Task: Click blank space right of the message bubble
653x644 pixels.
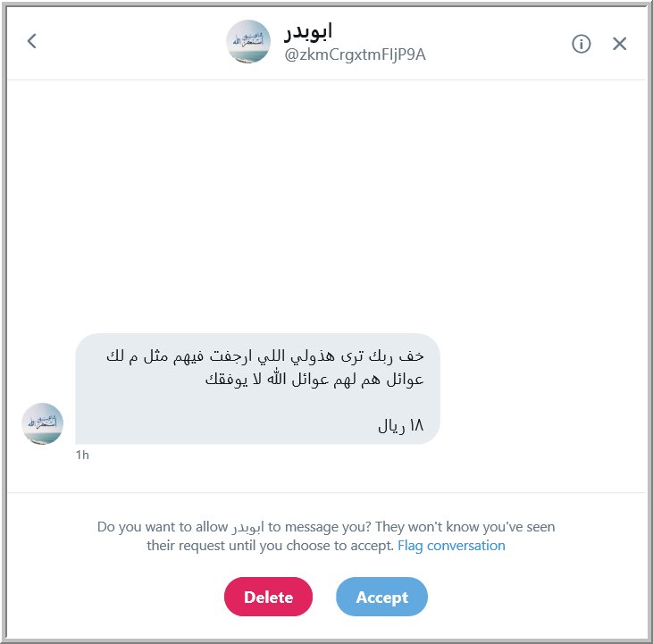Action: tap(541, 389)
